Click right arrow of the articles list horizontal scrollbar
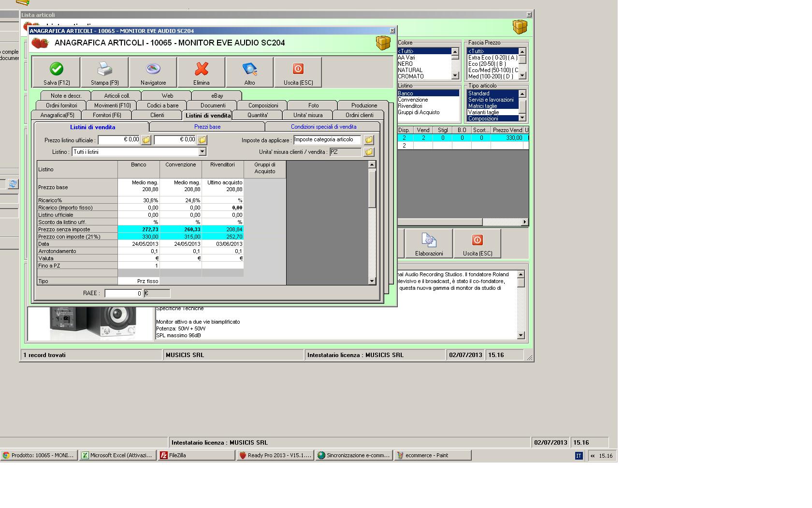812x508 pixels. 525,222
